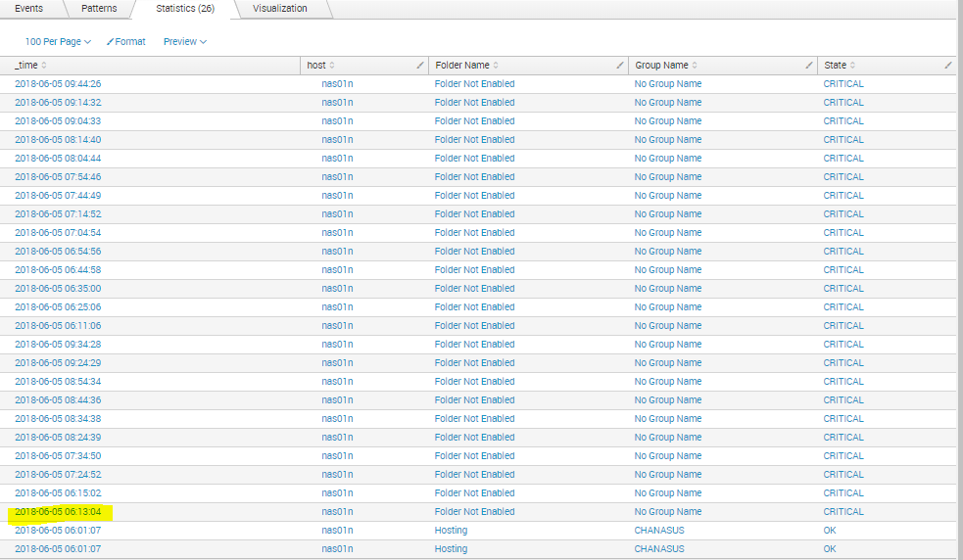The image size is (963, 560).
Task: Sort table using the Folder Name sort arrows
Action: (x=496, y=66)
